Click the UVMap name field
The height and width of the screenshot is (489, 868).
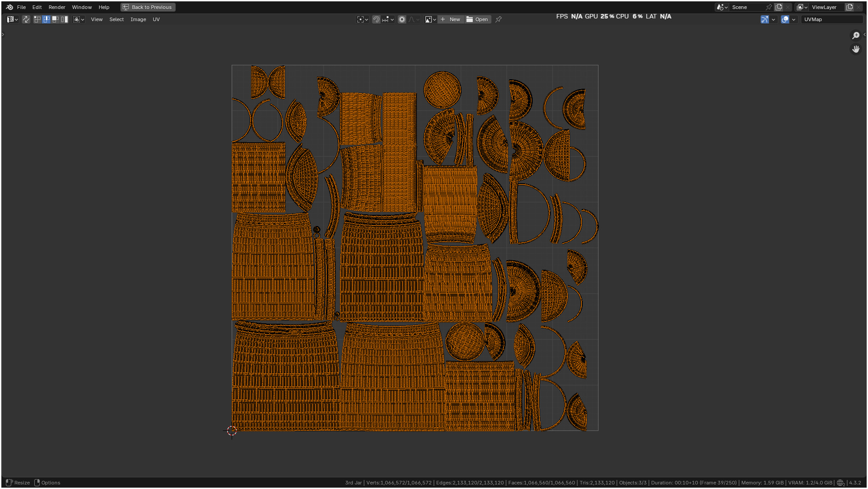point(831,19)
